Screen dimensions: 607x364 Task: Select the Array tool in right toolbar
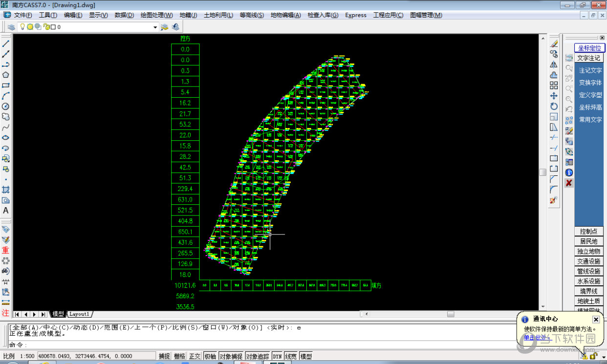click(x=554, y=86)
